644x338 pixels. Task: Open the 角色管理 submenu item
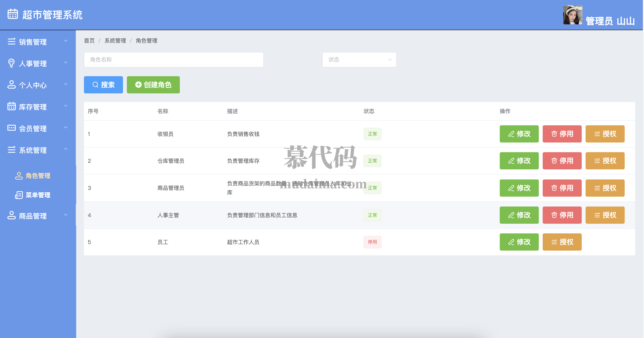[38, 176]
